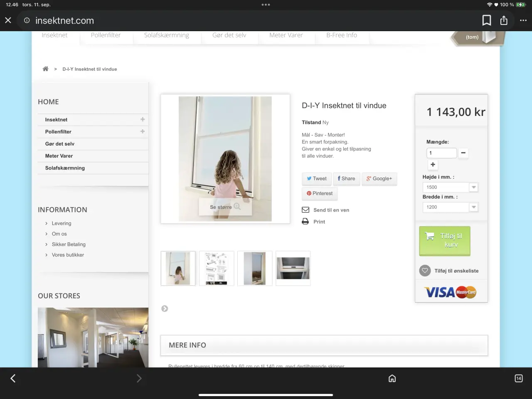Screen dimensions: 532x399
Task: Click the Tilføj til kurv button
Action: 445,241
